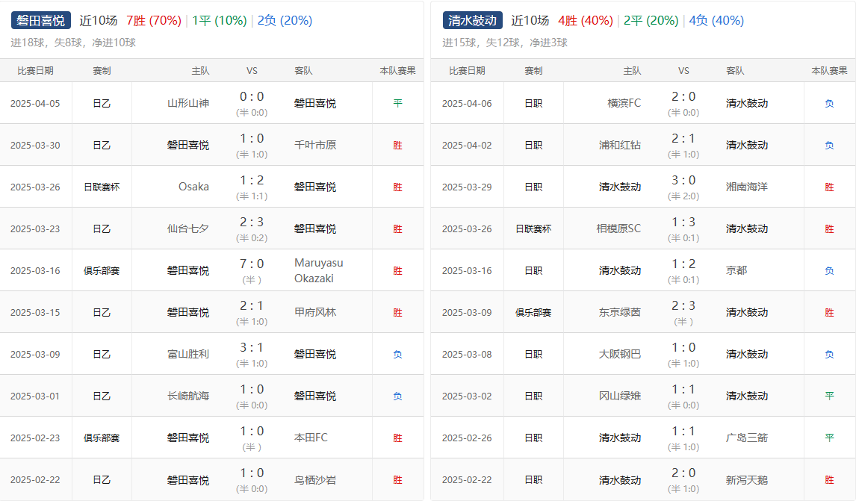Click the 长崎航海 home team

pyautogui.click(x=188, y=396)
